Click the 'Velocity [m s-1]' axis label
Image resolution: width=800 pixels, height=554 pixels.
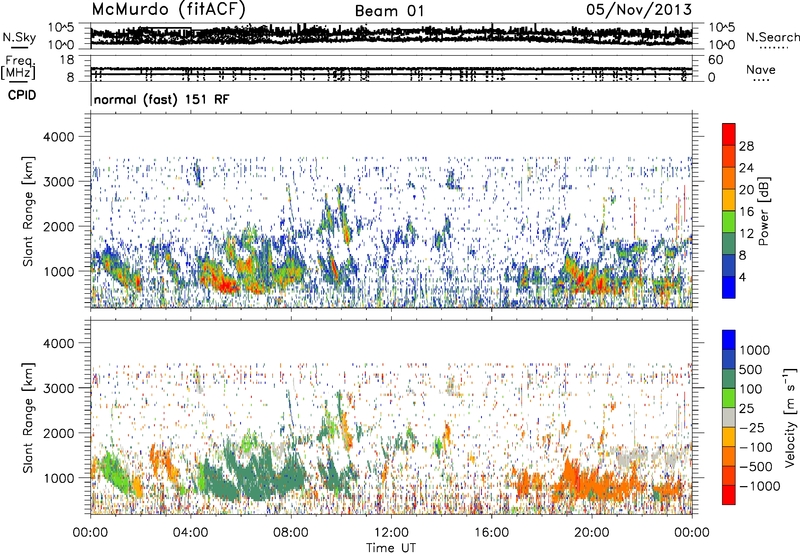pyautogui.click(x=790, y=417)
